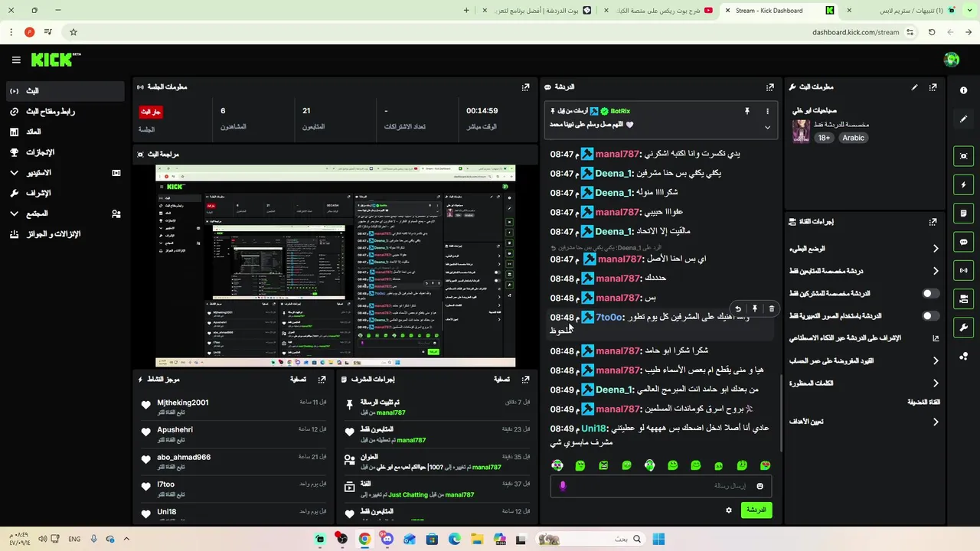Click the 18+ tag in stream info
Image resolution: width=980 pixels, height=551 pixels.
(824, 138)
